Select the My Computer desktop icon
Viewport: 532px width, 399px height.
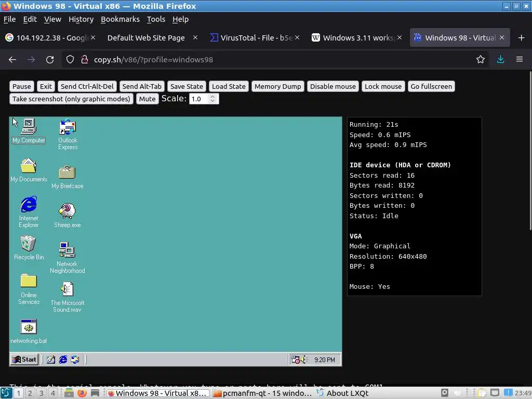29,131
